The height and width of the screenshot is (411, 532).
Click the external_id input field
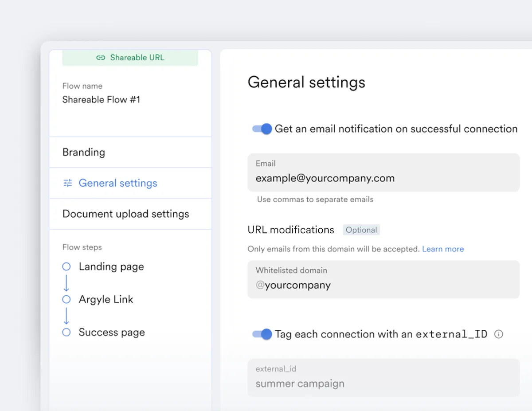tap(383, 384)
